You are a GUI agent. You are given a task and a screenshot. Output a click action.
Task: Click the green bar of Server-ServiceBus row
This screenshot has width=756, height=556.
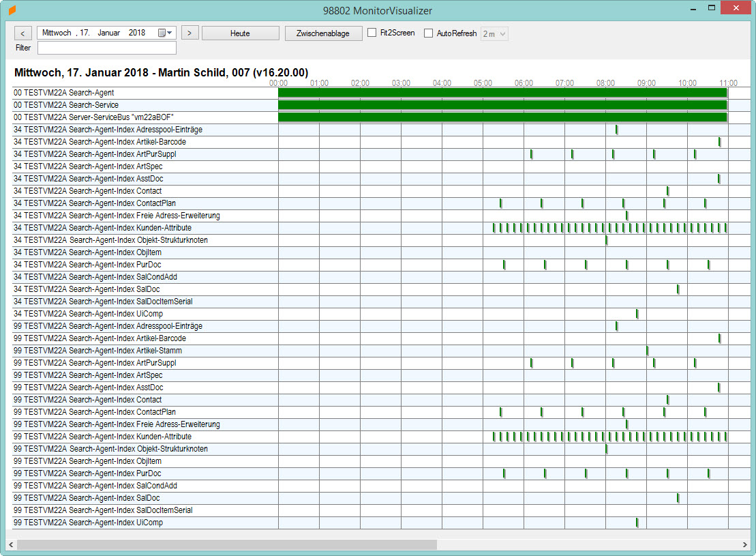point(502,117)
